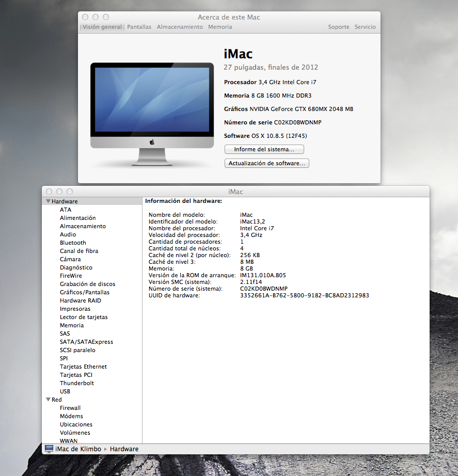
Task: Select Firewall under Red
Action: click(x=70, y=408)
